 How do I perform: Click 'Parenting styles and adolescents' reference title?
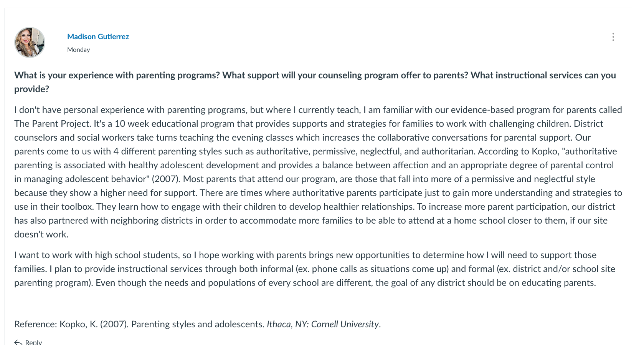click(198, 324)
